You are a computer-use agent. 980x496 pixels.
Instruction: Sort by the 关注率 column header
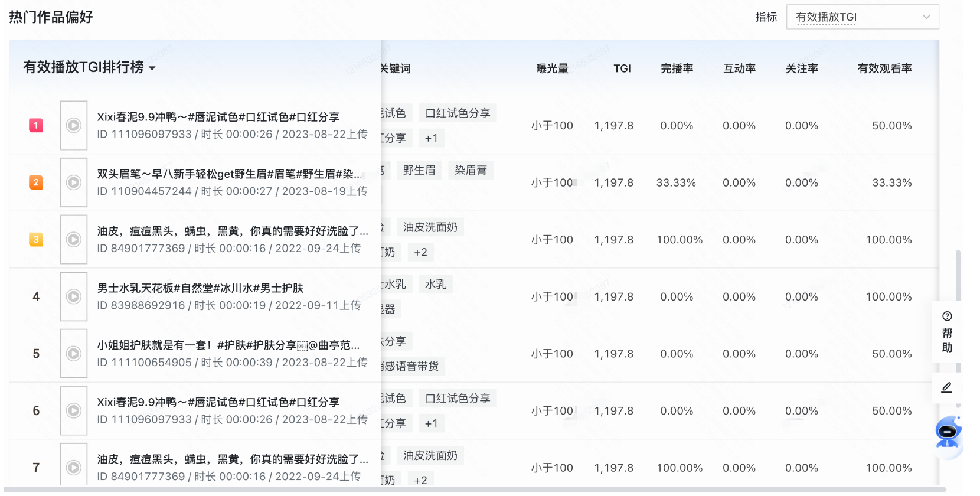pyautogui.click(x=802, y=68)
